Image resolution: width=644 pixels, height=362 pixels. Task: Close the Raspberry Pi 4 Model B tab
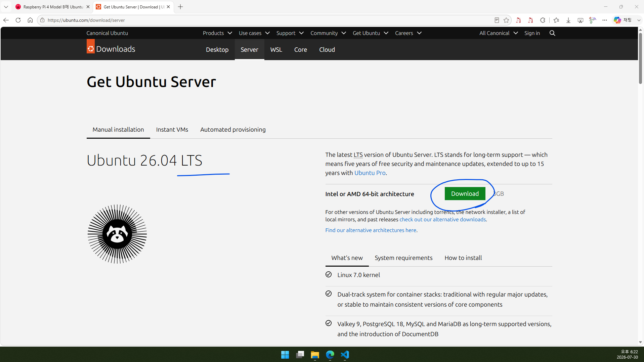88,7
